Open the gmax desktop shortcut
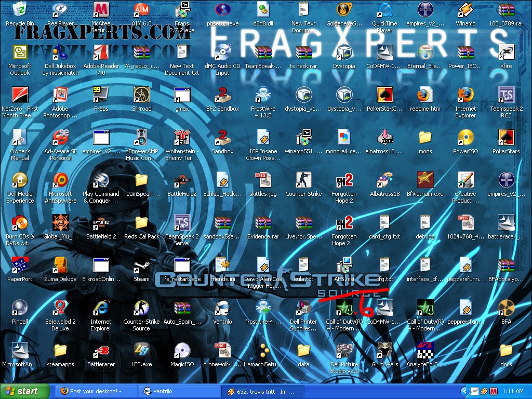 click(x=182, y=95)
